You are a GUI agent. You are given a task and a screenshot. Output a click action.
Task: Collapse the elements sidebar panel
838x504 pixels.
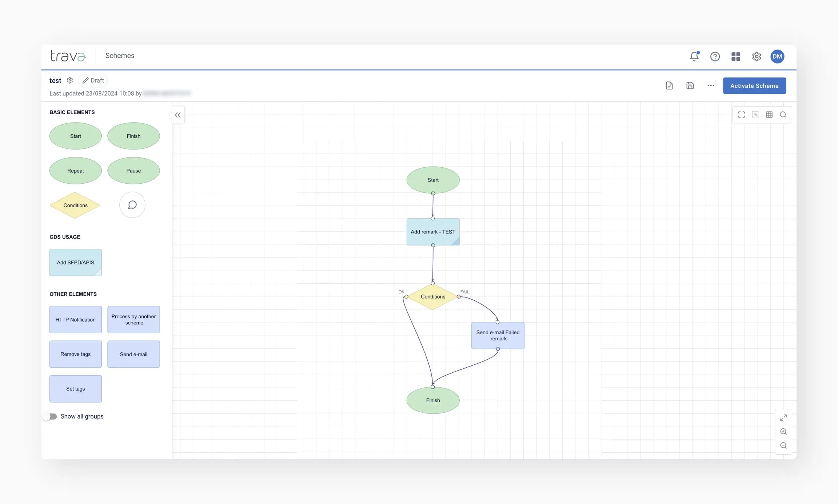[177, 115]
